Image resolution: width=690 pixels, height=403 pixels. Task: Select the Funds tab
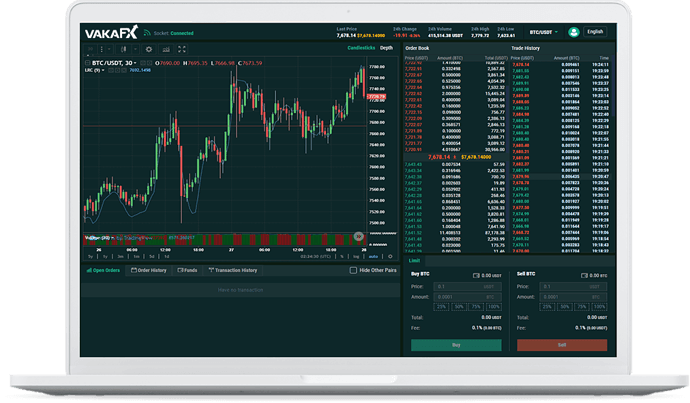tap(187, 270)
